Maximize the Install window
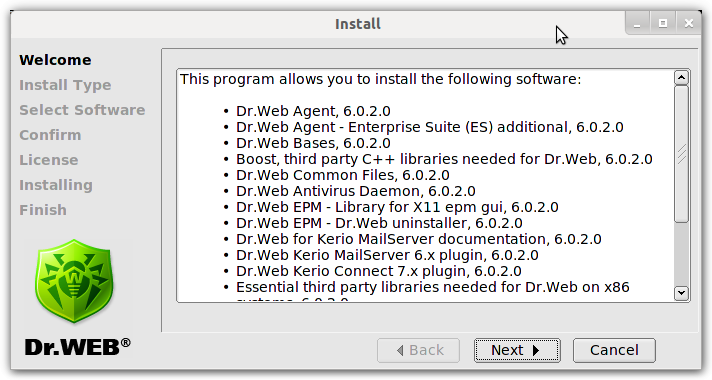712x380 pixels. pyautogui.click(x=663, y=24)
